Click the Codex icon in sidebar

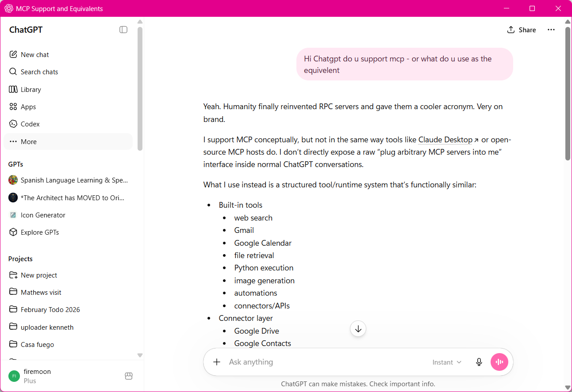[13, 124]
